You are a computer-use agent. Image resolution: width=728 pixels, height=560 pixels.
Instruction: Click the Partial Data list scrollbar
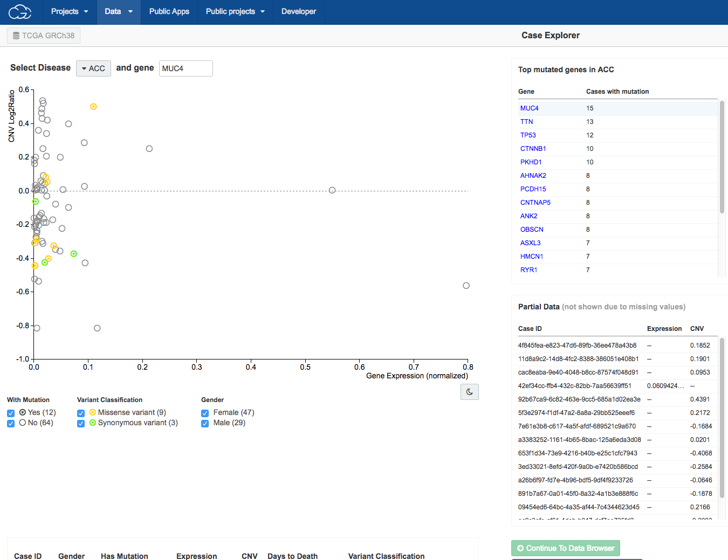(722, 418)
